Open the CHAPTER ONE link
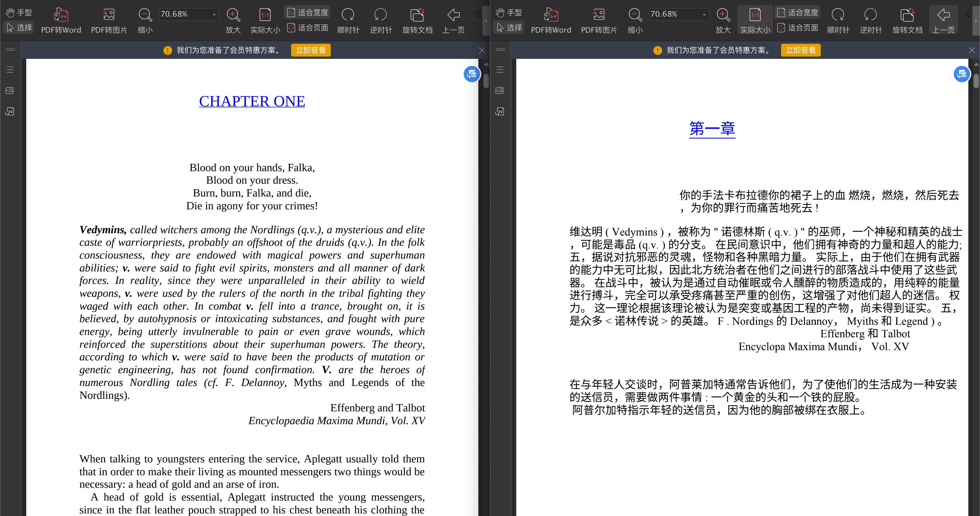 point(252,101)
